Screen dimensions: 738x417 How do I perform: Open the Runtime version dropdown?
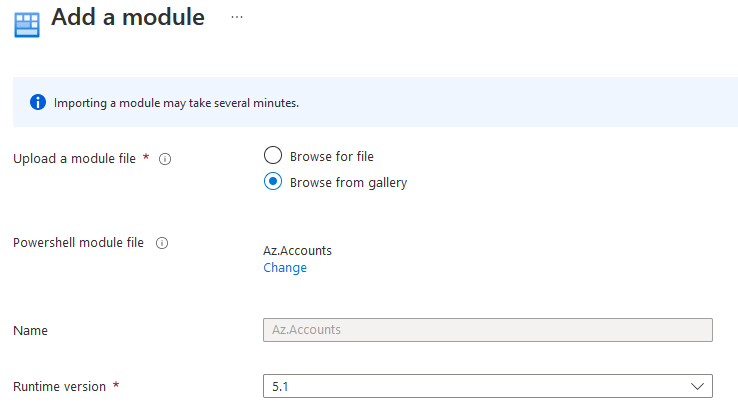coord(488,386)
